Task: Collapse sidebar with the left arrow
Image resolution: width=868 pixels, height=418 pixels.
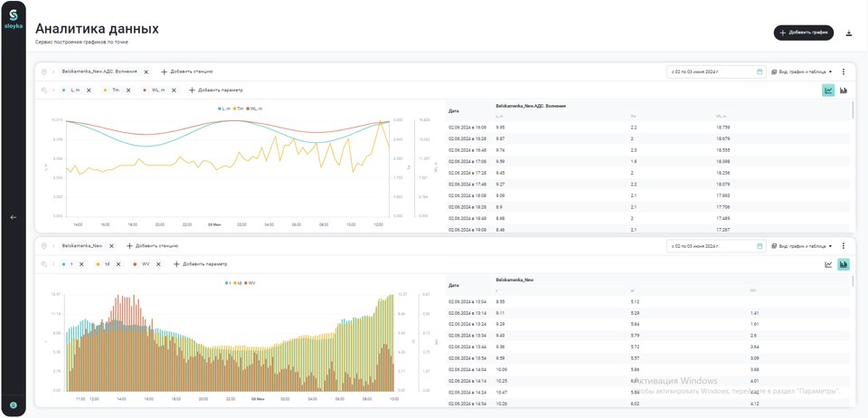Action: 14,217
